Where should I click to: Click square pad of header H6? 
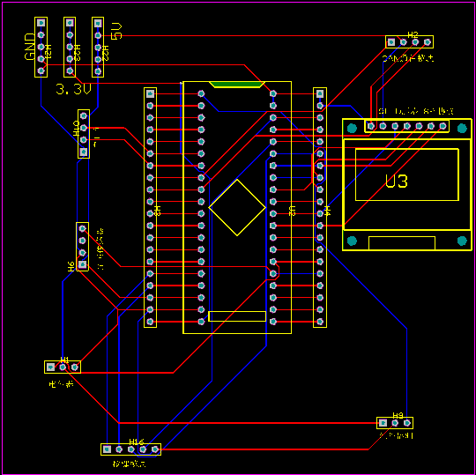pos(82,264)
